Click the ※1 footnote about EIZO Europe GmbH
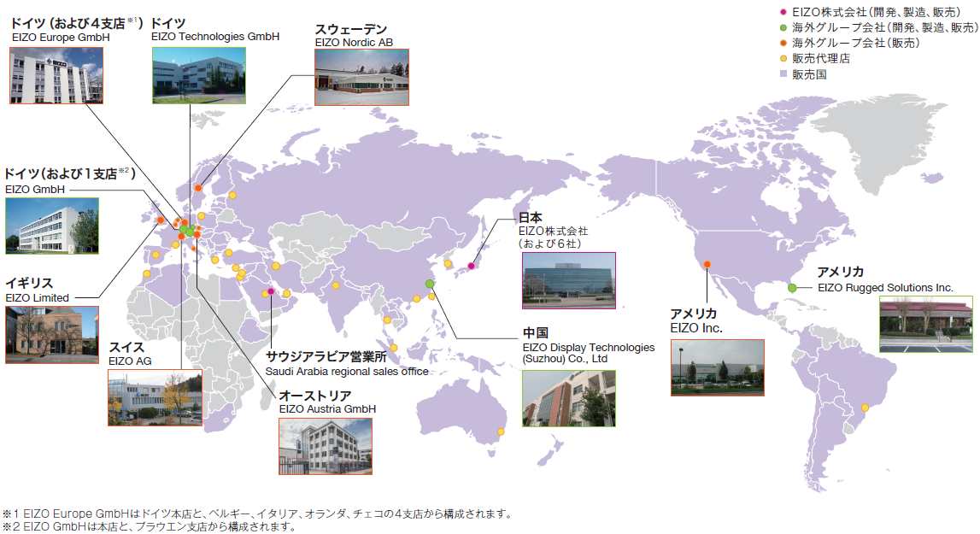The width and height of the screenshot is (980, 534). tap(257, 514)
